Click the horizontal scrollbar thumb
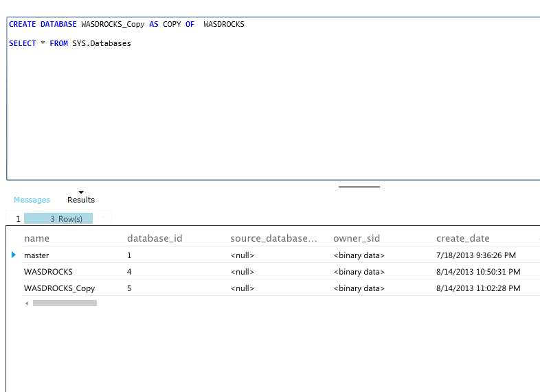This screenshot has height=392, width=540. [65, 303]
